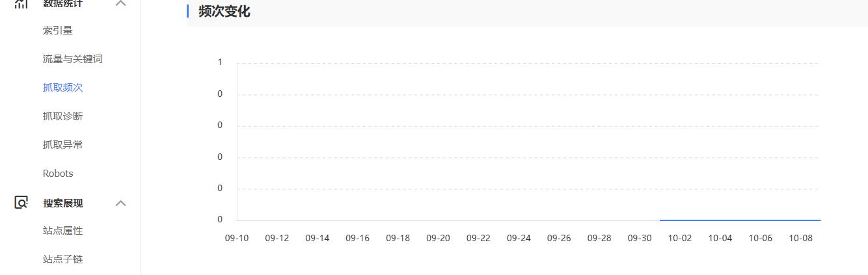The width and height of the screenshot is (868, 275).
Task: Open the Robots sidebar link
Action: [58, 174]
